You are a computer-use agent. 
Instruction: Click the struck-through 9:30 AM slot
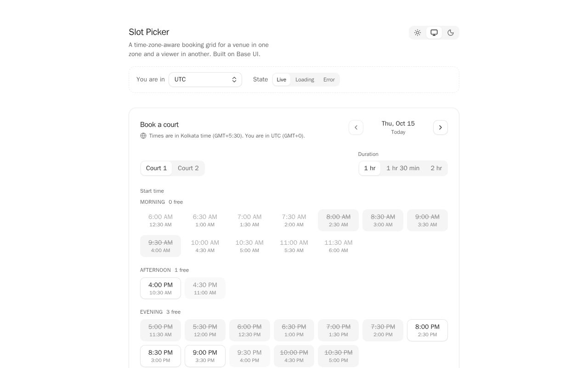point(160,246)
